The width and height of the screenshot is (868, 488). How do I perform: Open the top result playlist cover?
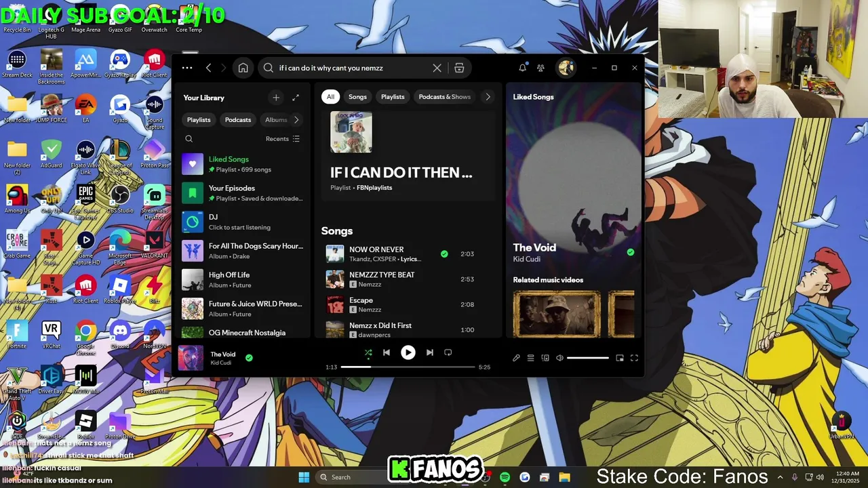click(351, 132)
